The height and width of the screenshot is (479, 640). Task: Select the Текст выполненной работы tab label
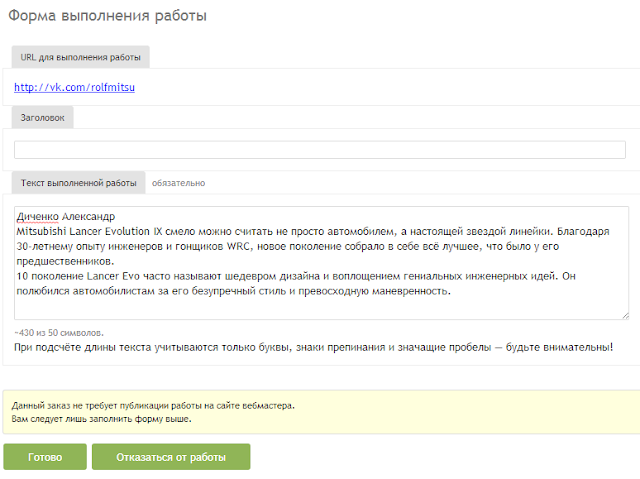coord(78,183)
